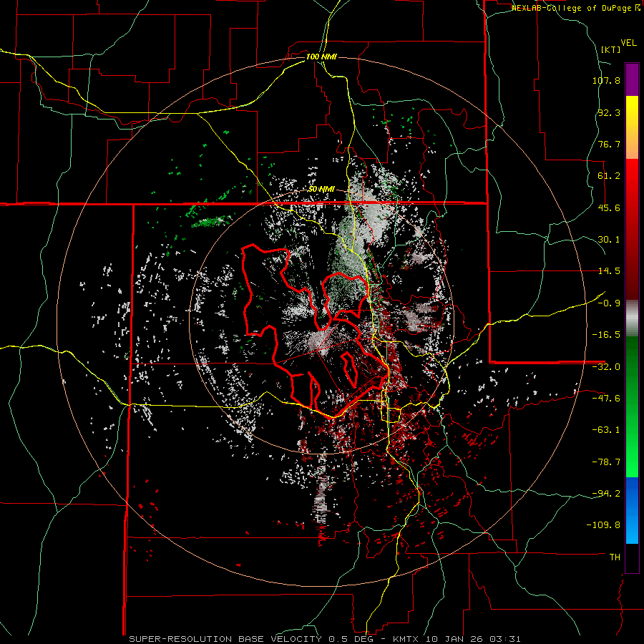Click the 14.5 velocity scale value
This screenshot has height=644, width=644.
(609, 271)
